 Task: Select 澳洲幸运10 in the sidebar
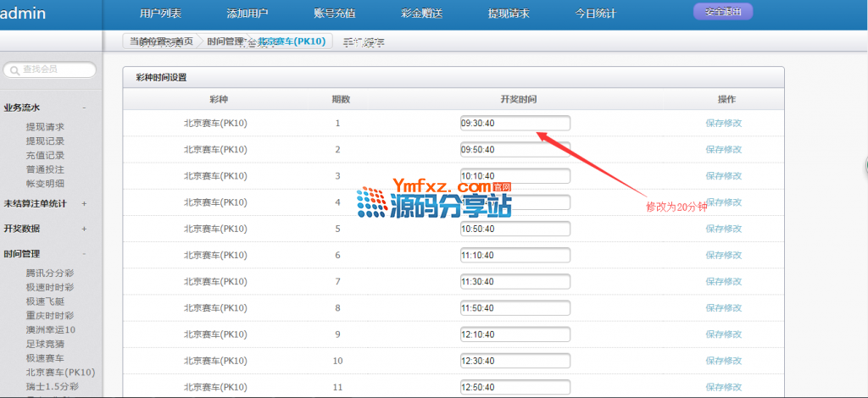[x=50, y=329]
